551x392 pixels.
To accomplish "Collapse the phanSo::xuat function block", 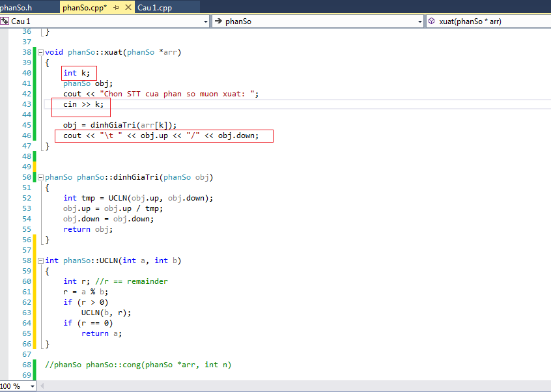I will click(x=40, y=52).
